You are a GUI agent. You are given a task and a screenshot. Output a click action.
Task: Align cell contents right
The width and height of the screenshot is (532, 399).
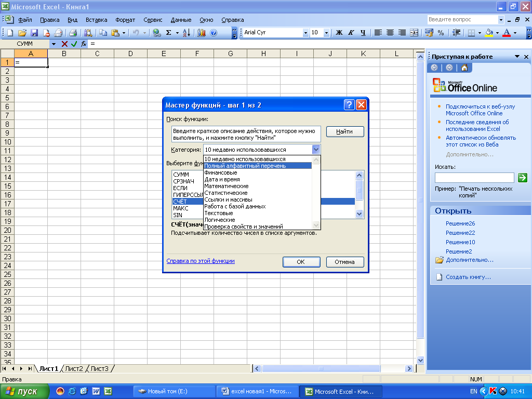click(402, 33)
